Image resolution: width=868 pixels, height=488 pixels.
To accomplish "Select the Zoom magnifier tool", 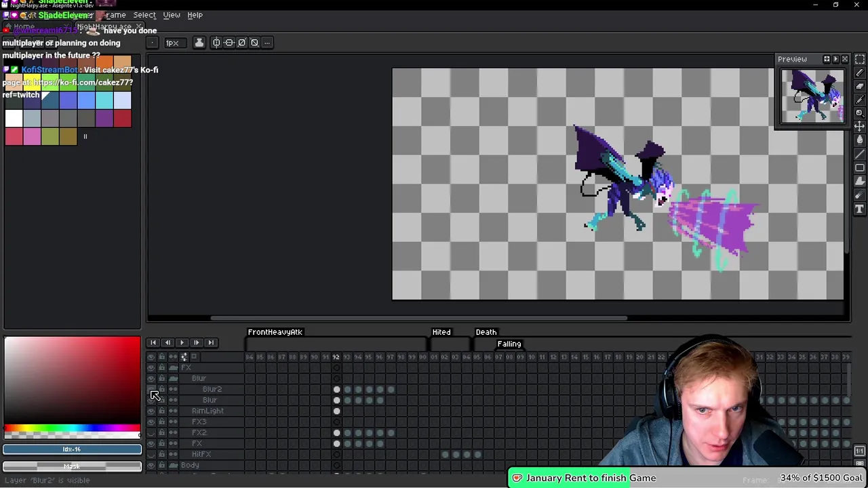I will pos(859,113).
